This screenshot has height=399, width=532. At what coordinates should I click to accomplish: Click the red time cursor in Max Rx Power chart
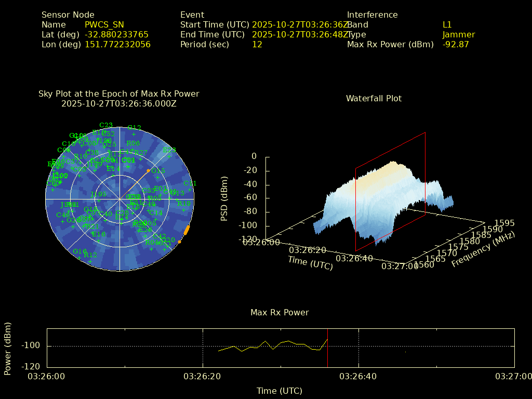click(328, 348)
